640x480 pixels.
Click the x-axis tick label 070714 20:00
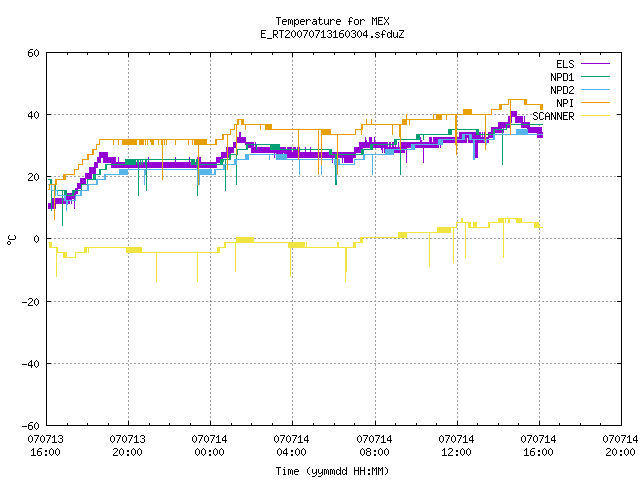(x=620, y=446)
